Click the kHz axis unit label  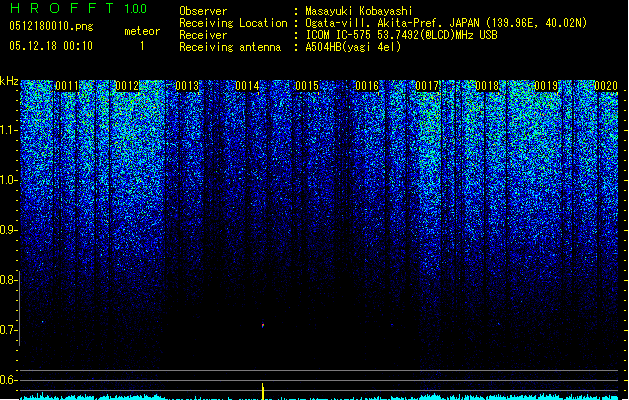9,81
